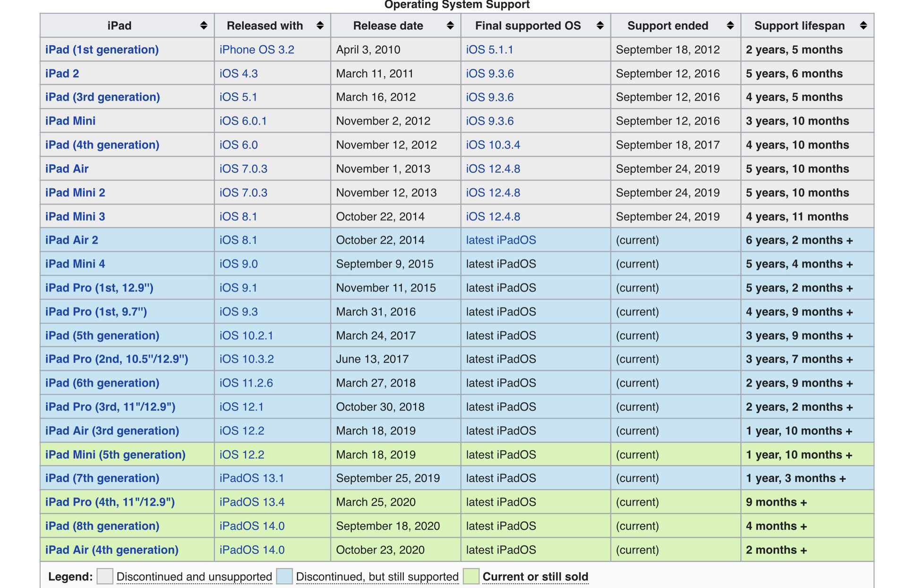Open iOS 12.4.8 link in iPad Air row
The image size is (915, 588).
point(493,169)
